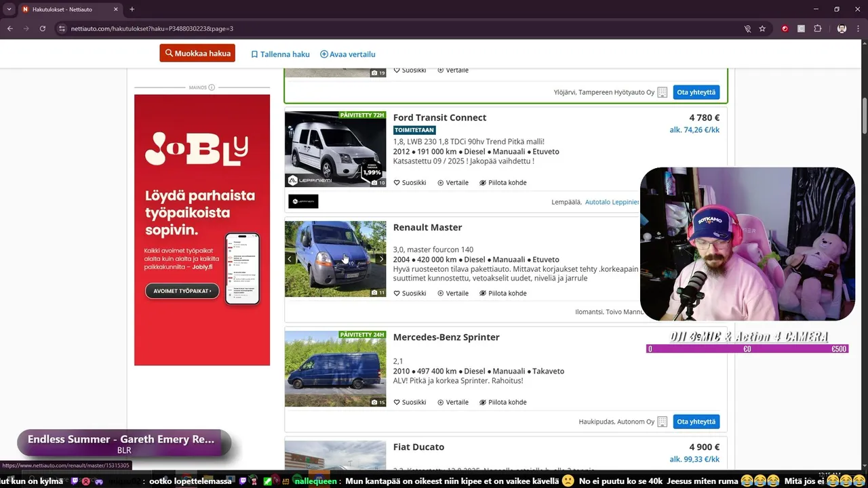868x488 pixels.
Task: Click the 4 780 € price text
Action: (705, 117)
